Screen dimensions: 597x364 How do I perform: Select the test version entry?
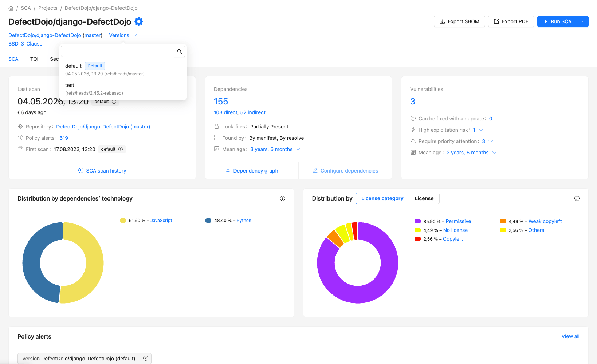pos(123,89)
